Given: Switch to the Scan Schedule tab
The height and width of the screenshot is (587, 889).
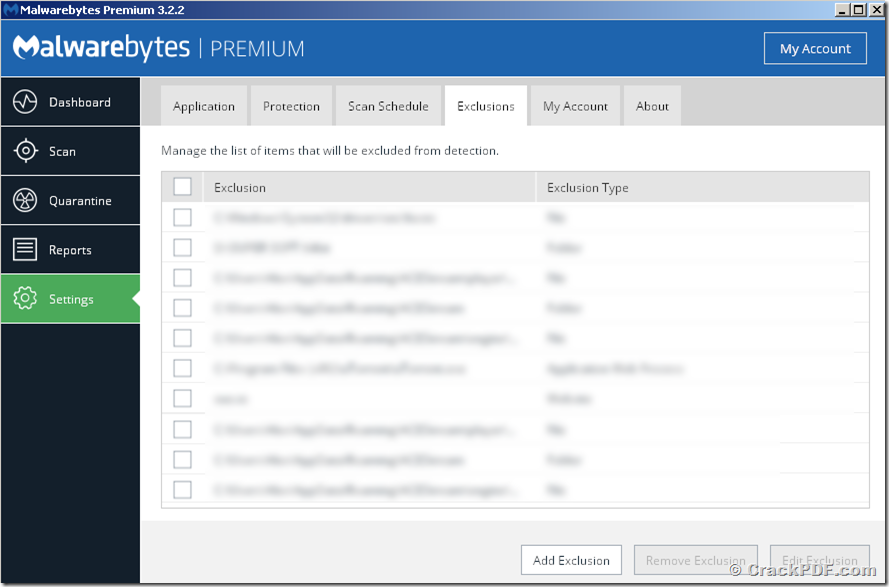Looking at the screenshot, I should tap(388, 106).
